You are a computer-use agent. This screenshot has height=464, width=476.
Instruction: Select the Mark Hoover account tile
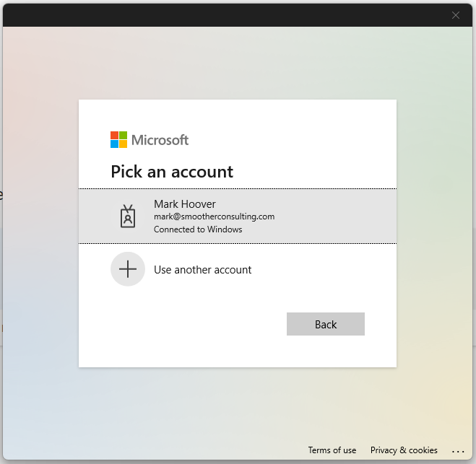click(x=238, y=216)
